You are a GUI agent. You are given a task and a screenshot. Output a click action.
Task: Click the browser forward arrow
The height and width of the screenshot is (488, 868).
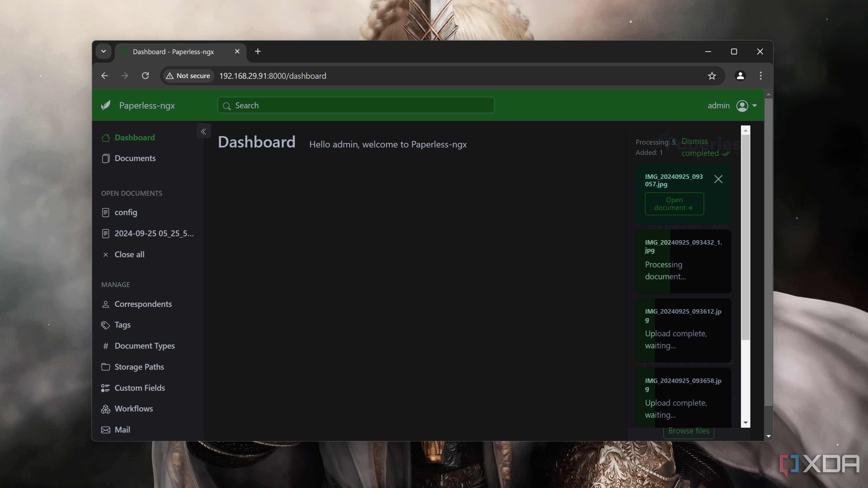tap(125, 76)
